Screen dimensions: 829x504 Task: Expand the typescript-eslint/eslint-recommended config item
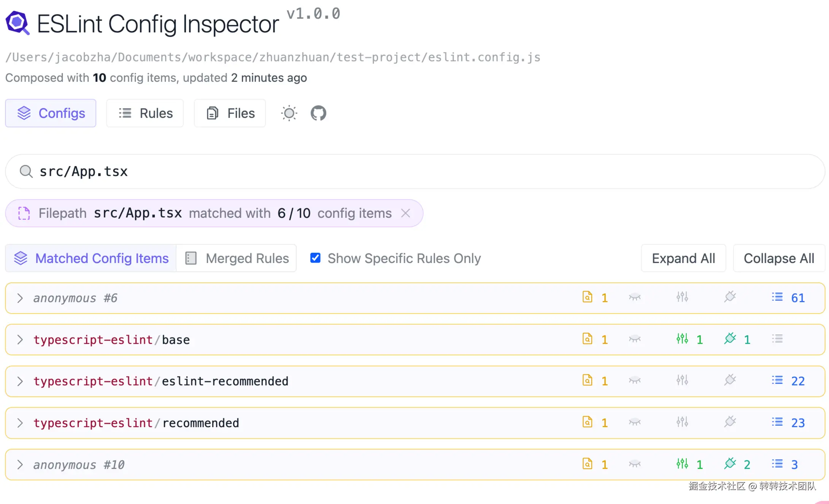[20, 381]
